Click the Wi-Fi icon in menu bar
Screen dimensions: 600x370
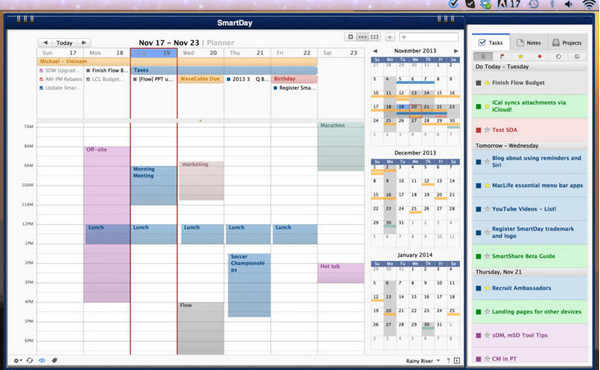pyautogui.click(x=589, y=4)
